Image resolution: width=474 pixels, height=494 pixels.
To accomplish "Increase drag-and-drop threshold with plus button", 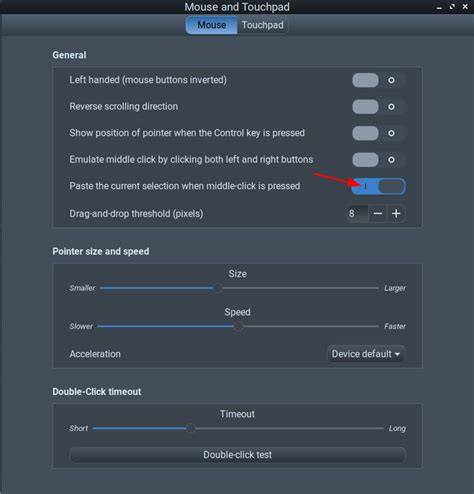I will (396, 214).
